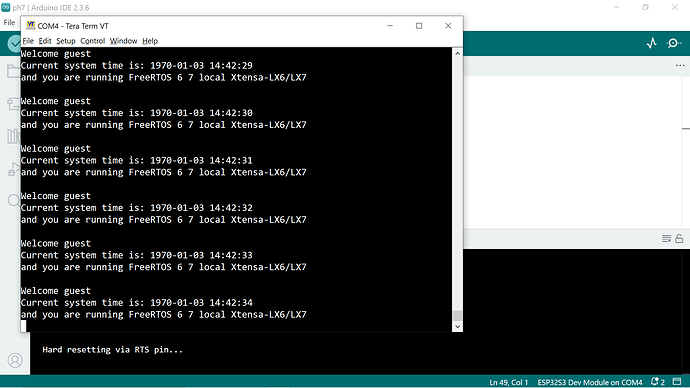Open Tera Term Control menu

point(92,41)
